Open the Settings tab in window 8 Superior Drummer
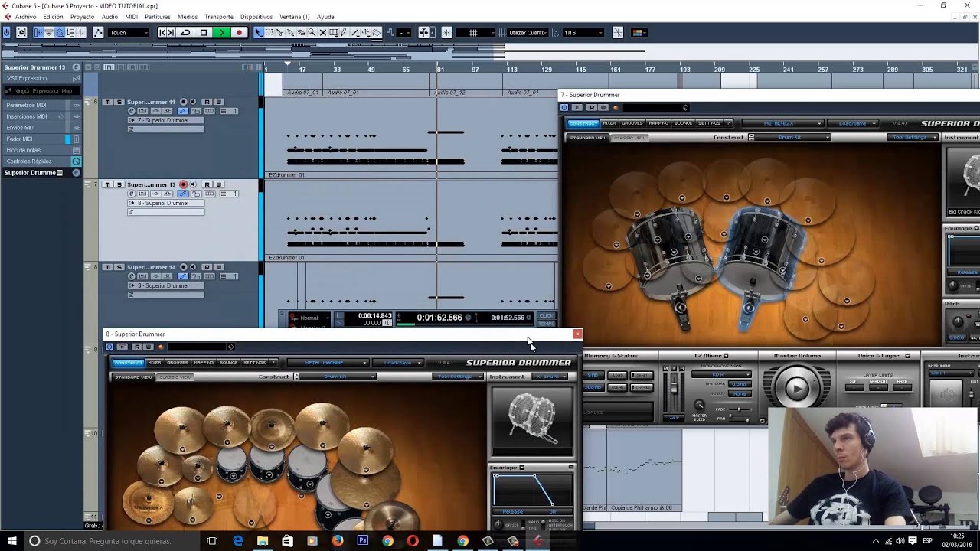The height and width of the screenshot is (551, 980). click(255, 363)
